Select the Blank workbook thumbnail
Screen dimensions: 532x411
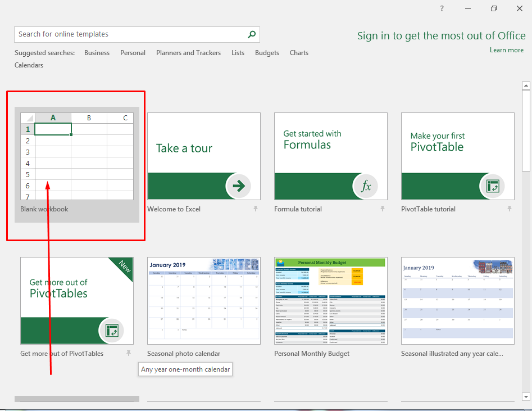coord(77,157)
